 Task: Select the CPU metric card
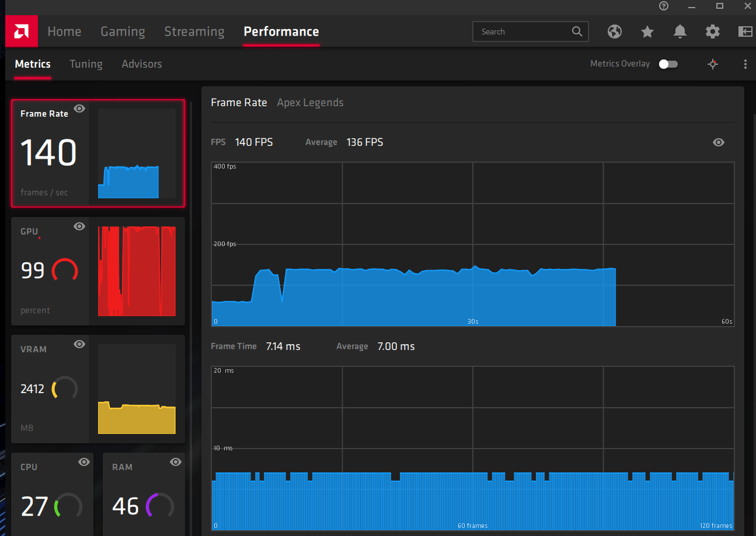pos(53,495)
